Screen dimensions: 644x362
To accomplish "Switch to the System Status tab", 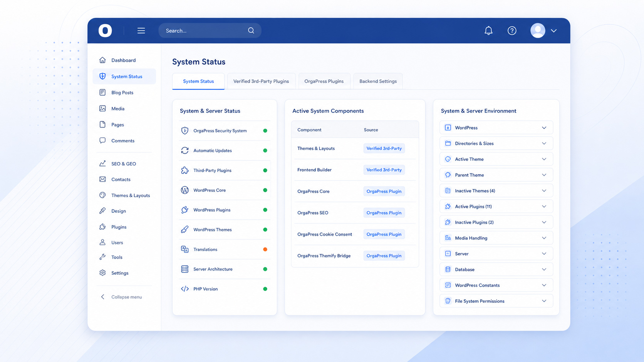I will (198, 81).
